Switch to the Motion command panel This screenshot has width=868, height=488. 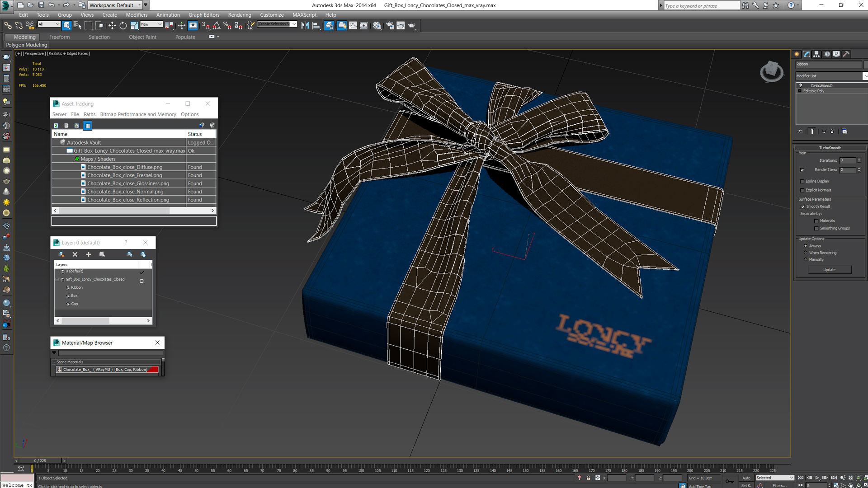click(x=827, y=54)
